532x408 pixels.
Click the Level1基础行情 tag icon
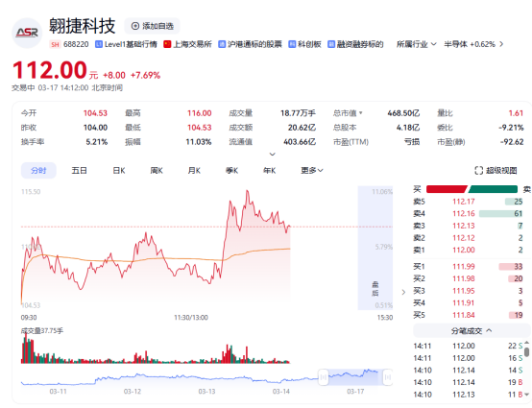pyautogui.click(x=99, y=44)
